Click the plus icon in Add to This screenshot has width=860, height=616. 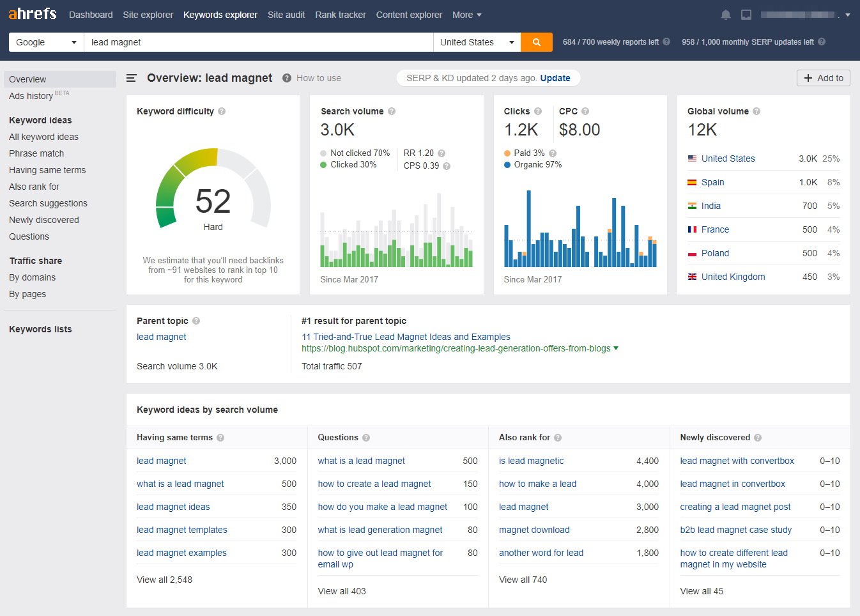[x=808, y=78]
